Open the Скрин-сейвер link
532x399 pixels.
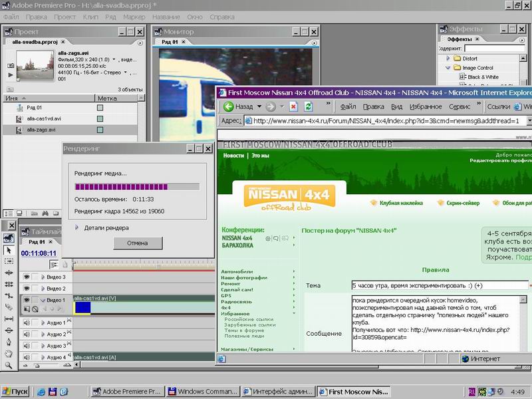click(463, 203)
